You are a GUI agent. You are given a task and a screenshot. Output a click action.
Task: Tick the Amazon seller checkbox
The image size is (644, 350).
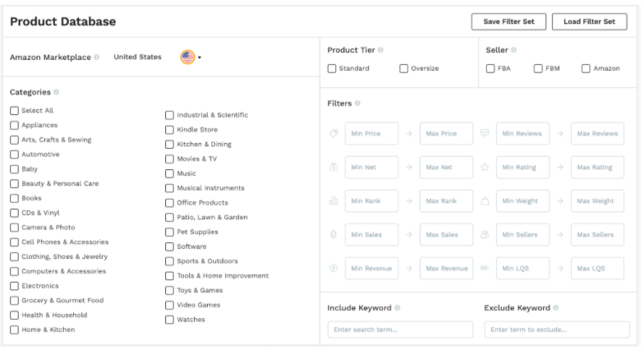tap(586, 69)
